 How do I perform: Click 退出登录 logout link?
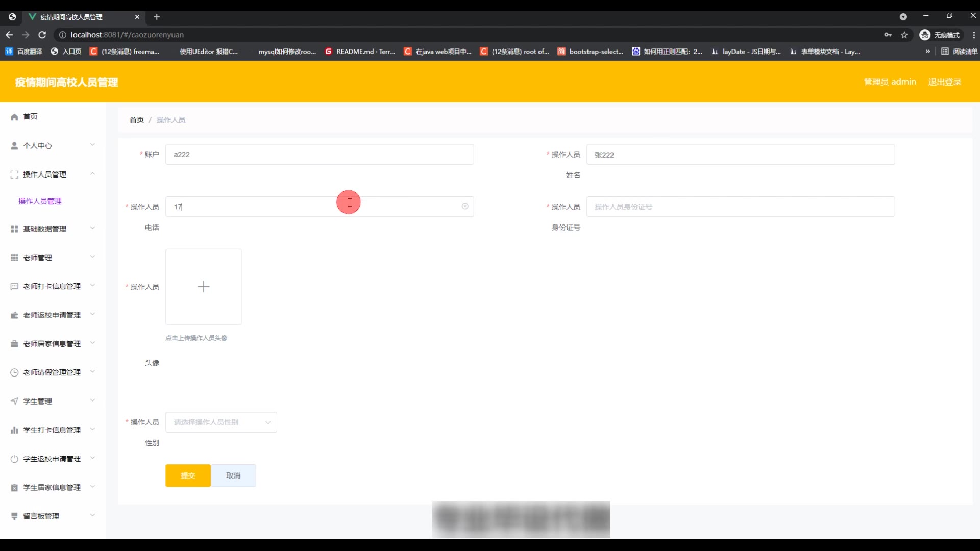click(x=944, y=82)
